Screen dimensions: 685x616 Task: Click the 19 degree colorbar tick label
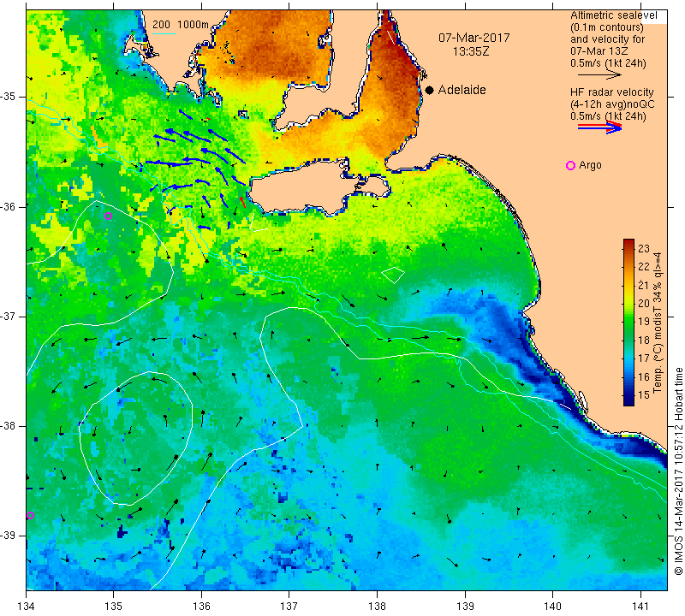[644, 322]
